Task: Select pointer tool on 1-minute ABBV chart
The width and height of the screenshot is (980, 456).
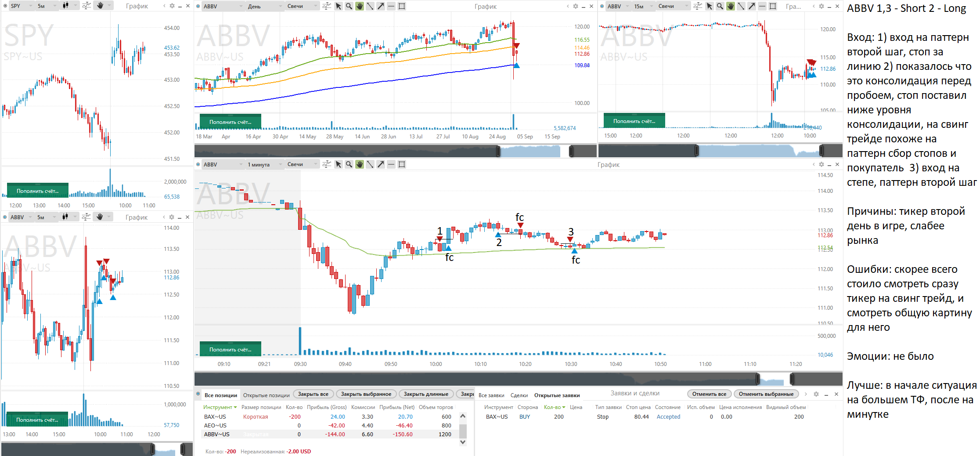Action: point(339,164)
